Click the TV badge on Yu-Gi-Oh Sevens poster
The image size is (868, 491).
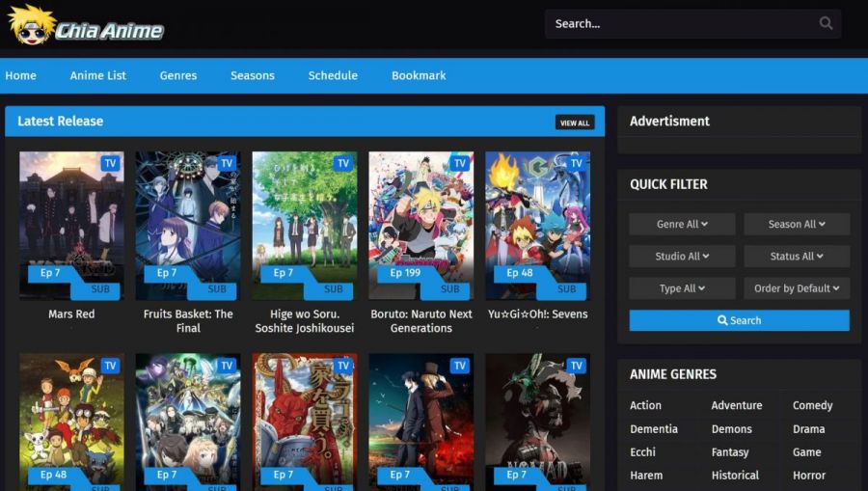point(577,163)
